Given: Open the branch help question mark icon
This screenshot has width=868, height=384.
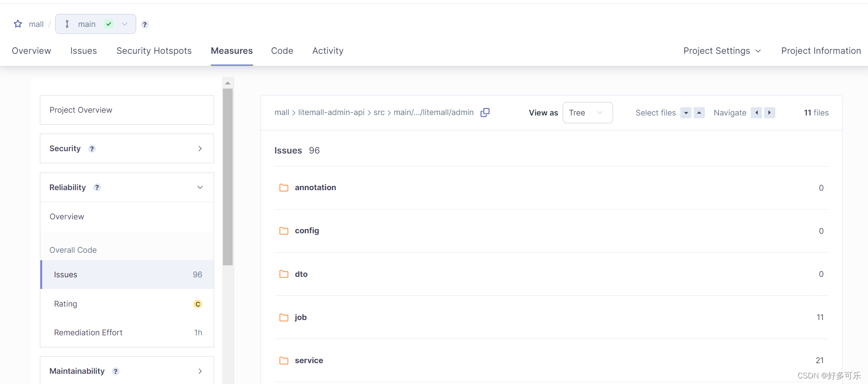Looking at the screenshot, I should pyautogui.click(x=145, y=25).
